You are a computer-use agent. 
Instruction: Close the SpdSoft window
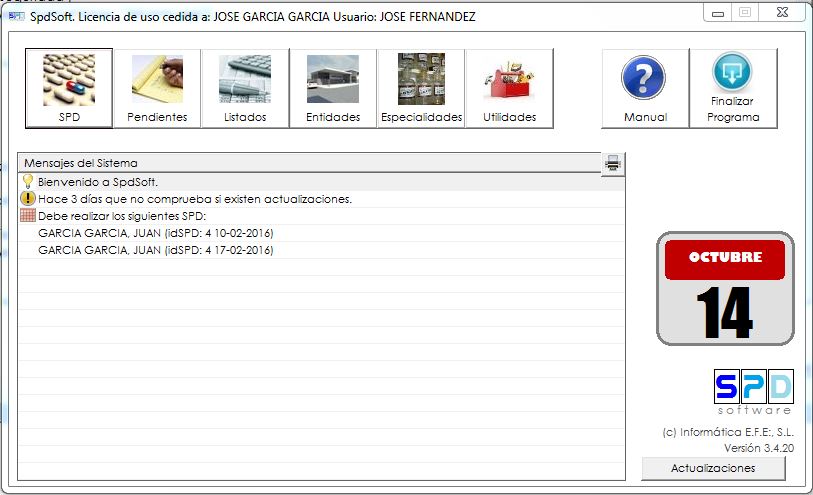pyautogui.click(x=782, y=12)
